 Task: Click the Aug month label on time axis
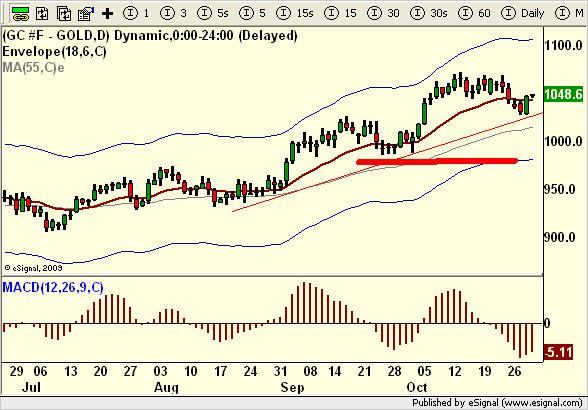point(166,387)
